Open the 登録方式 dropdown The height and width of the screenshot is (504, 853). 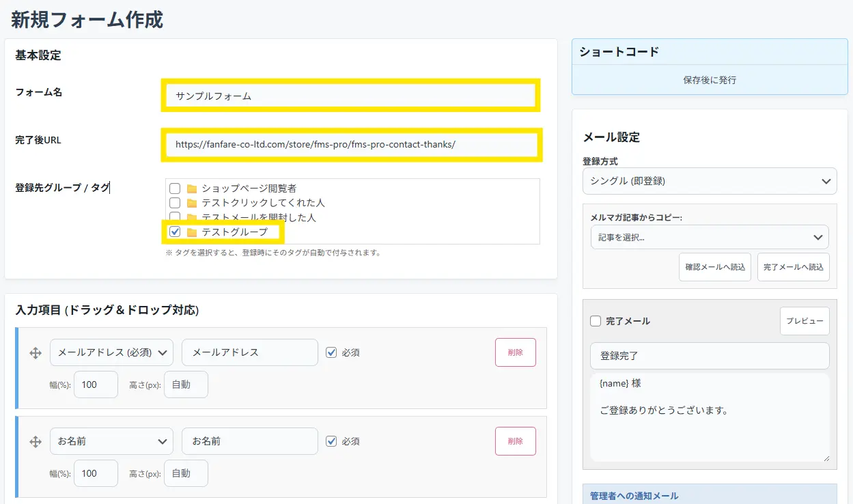[x=709, y=181]
